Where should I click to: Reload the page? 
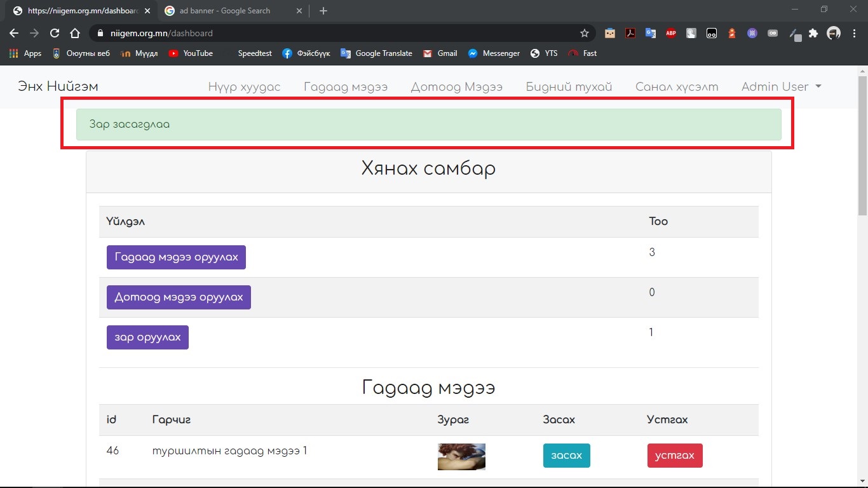point(55,33)
